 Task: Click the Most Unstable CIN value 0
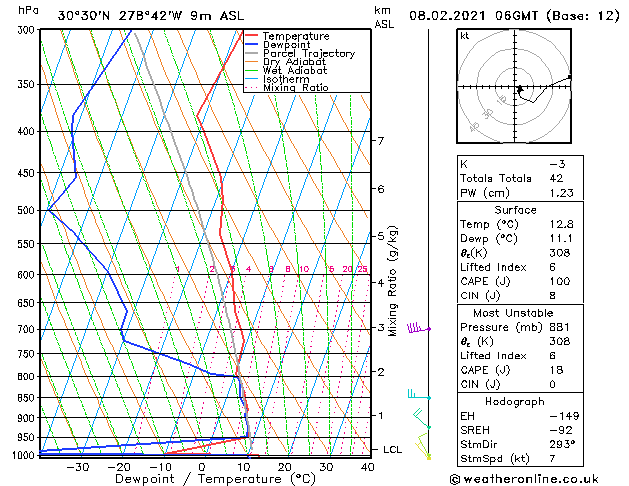[x=553, y=384]
